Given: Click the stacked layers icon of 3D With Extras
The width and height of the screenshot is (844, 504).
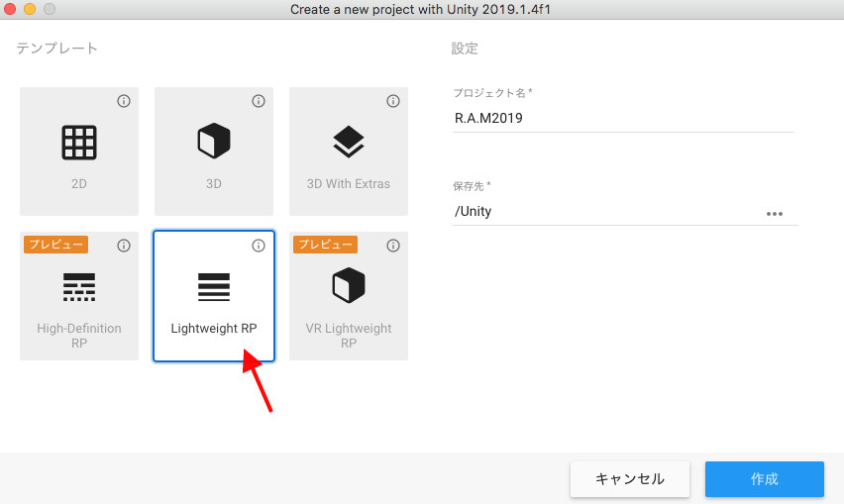Looking at the screenshot, I should 349,142.
